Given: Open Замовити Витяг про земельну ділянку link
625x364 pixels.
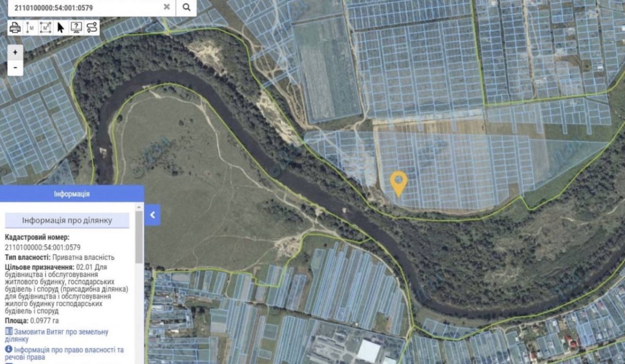Looking at the screenshot, I should [57, 335].
